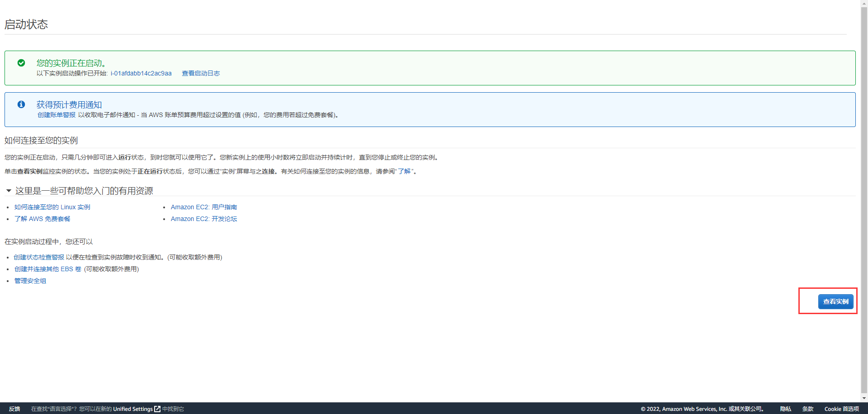Screen dimensions: 868x414
Task: Open instance ID i-01afdabb14c2ac9aa link
Action: (x=141, y=73)
